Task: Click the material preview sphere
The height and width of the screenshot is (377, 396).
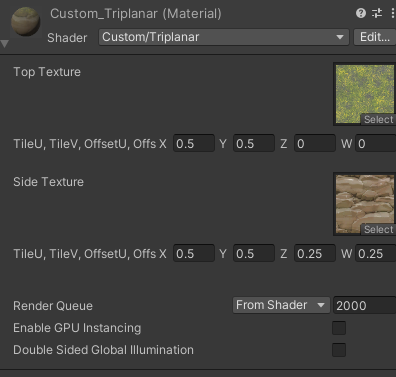Action: (26, 21)
